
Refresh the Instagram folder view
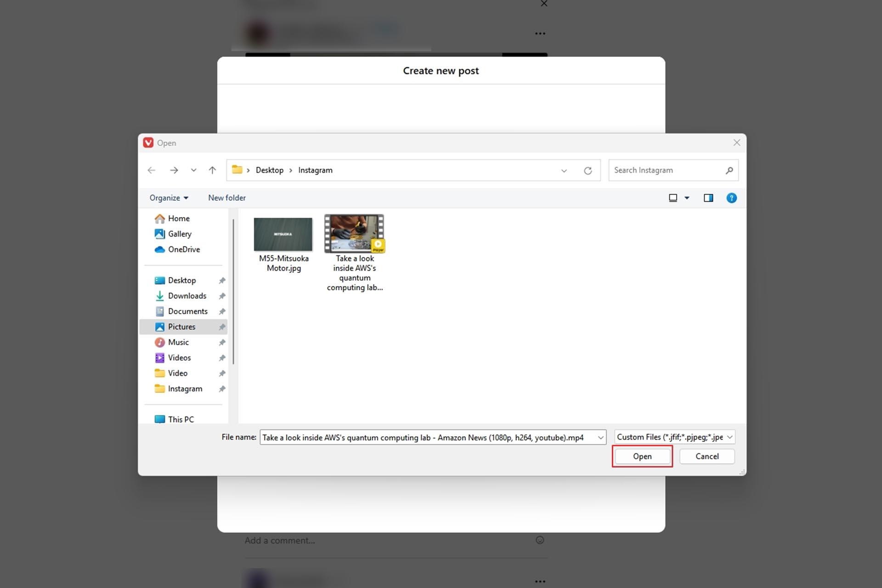[588, 171]
